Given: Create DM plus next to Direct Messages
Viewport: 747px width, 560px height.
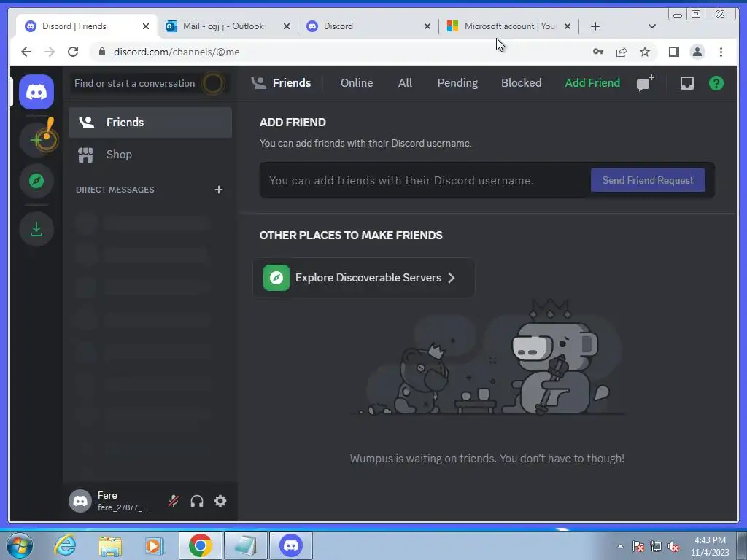Looking at the screenshot, I should tap(219, 190).
